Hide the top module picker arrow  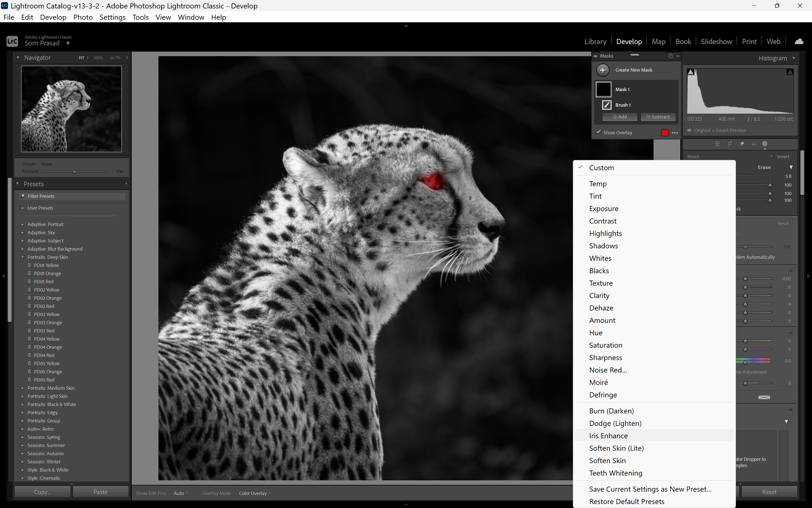[406, 25]
